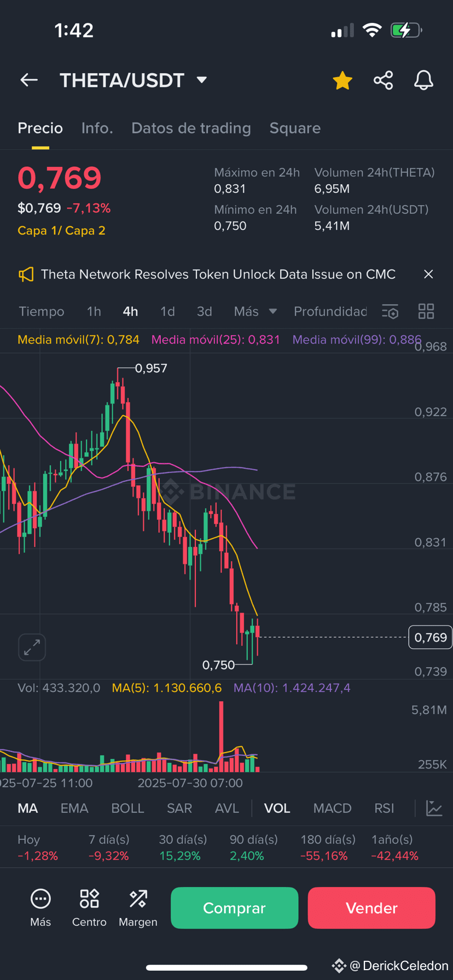Open the share icon
This screenshot has width=453, height=980.
pos(384,80)
